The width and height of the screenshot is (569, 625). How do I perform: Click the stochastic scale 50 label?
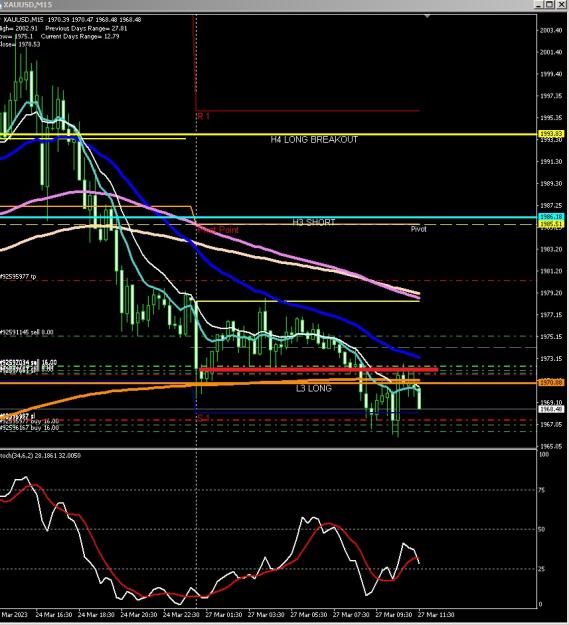pyautogui.click(x=542, y=529)
